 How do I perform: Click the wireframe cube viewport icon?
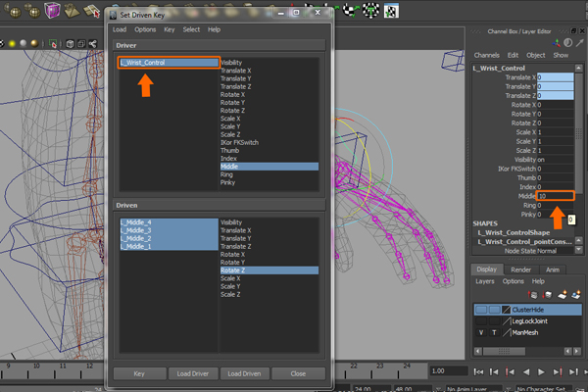coord(70,44)
